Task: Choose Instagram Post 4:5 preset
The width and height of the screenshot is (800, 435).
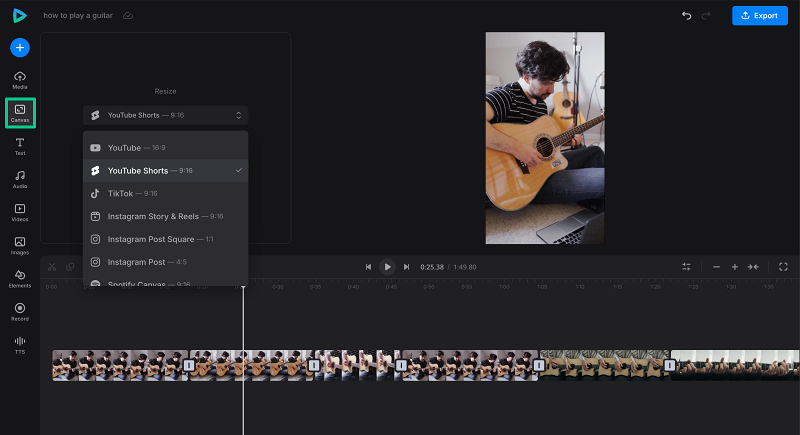Action: click(165, 262)
